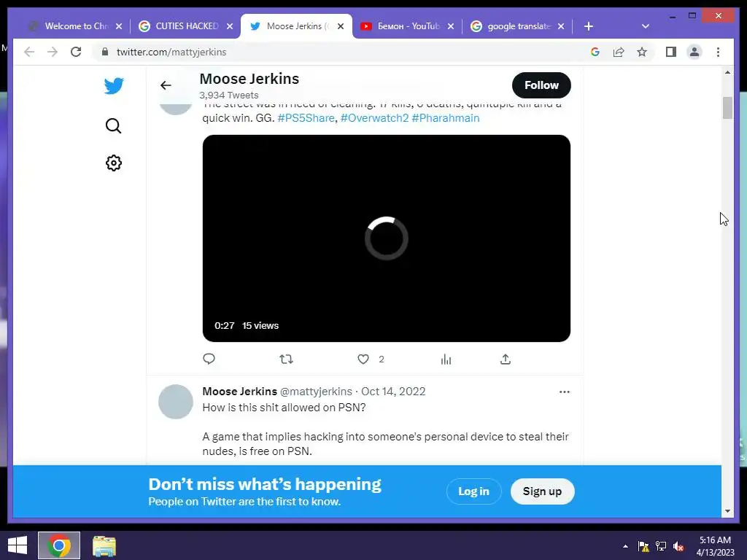Close the CUTIES HACKED tab
The height and width of the screenshot is (560, 747).
(x=230, y=26)
